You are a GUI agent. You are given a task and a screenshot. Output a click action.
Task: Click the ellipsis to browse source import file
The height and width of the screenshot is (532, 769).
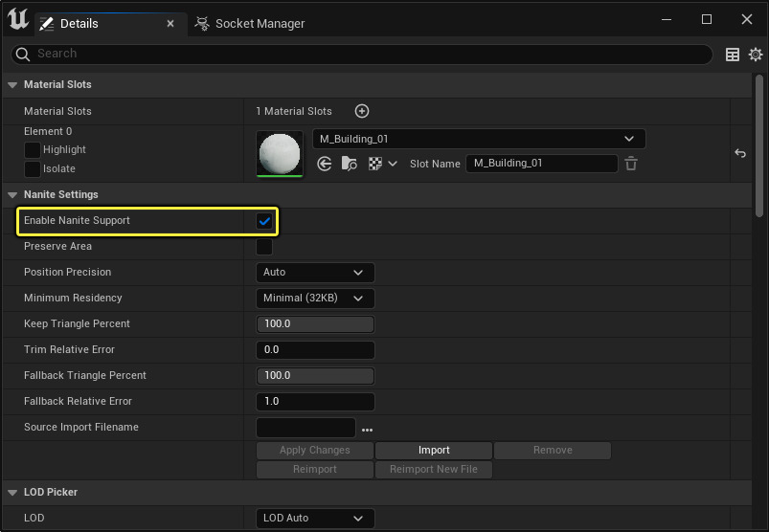click(367, 429)
